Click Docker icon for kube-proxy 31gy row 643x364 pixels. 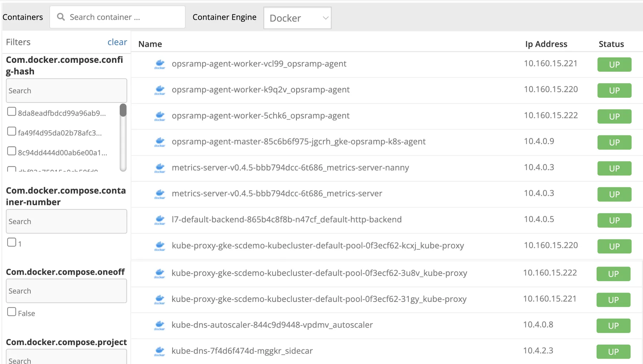point(159,300)
